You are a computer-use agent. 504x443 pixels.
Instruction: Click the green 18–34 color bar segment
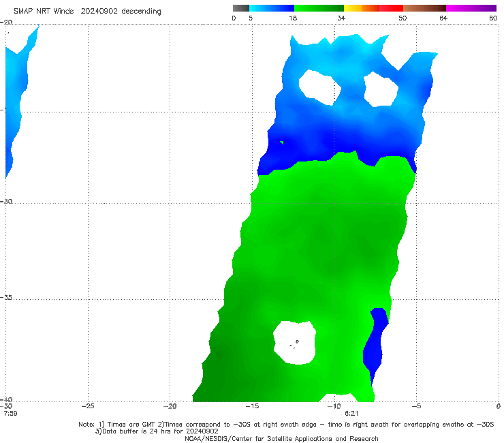click(x=319, y=8)
